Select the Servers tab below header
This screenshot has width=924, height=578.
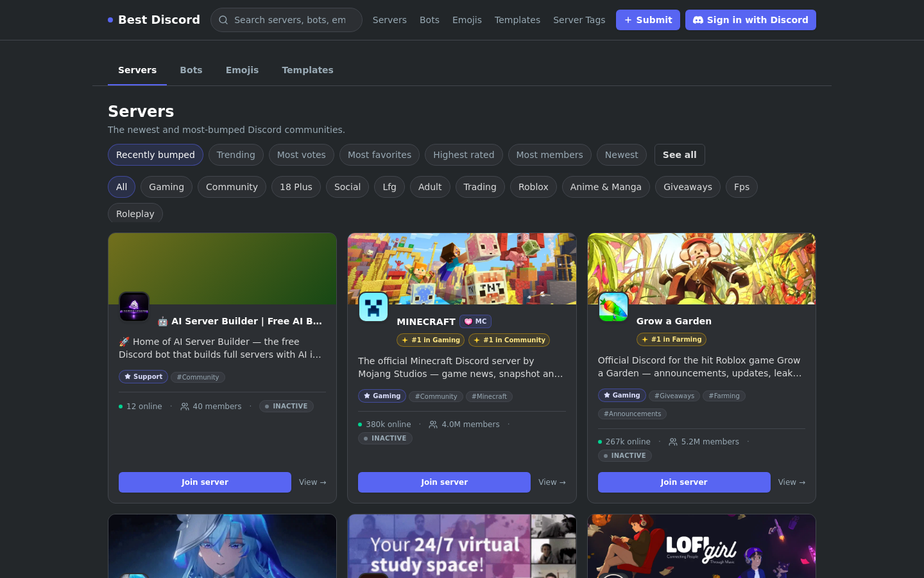137,70
